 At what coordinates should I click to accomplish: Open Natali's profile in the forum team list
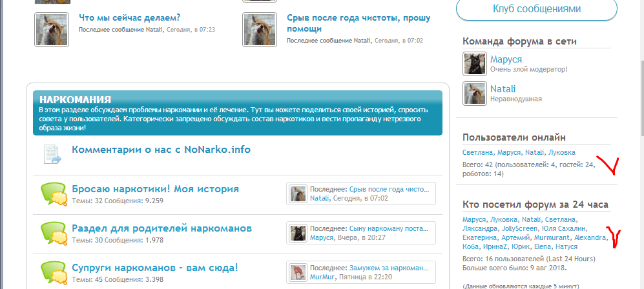tap(503, 89)
